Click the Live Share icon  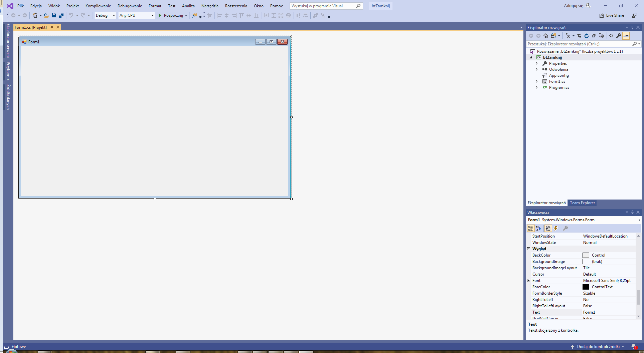pyautogui.click(x=602, y=15)
